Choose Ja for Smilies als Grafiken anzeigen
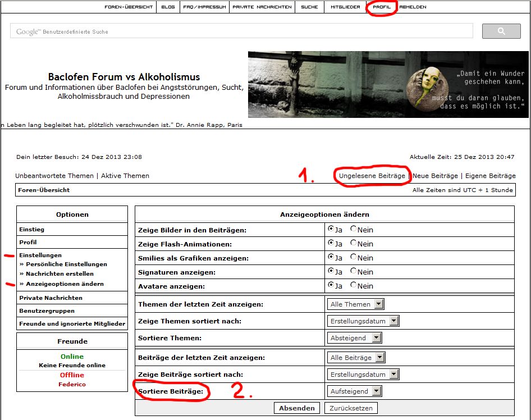 pyautogui.click(x=331, y=258)
